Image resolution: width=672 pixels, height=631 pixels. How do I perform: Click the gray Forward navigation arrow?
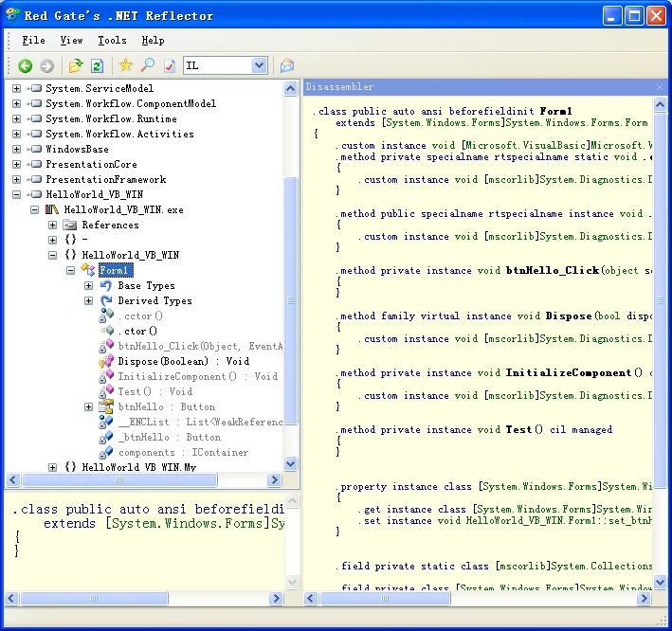(x=46, y=66)
